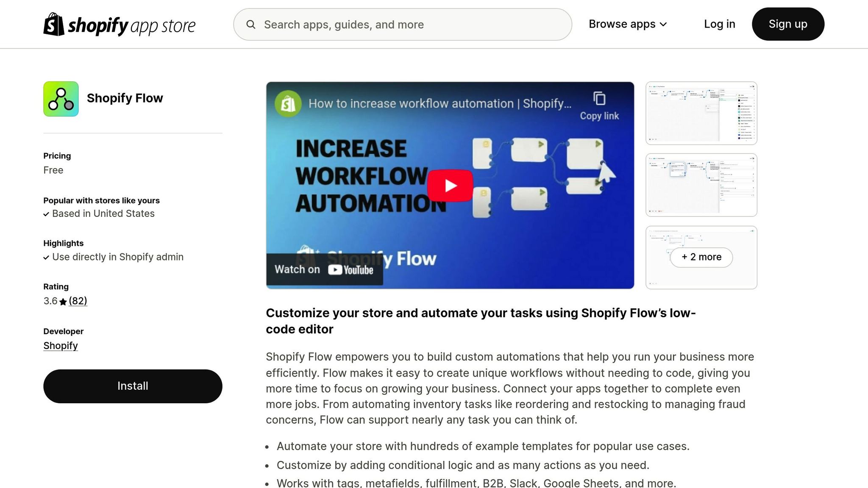Click the search magnifier icon
868x488 pixels.
251,25
